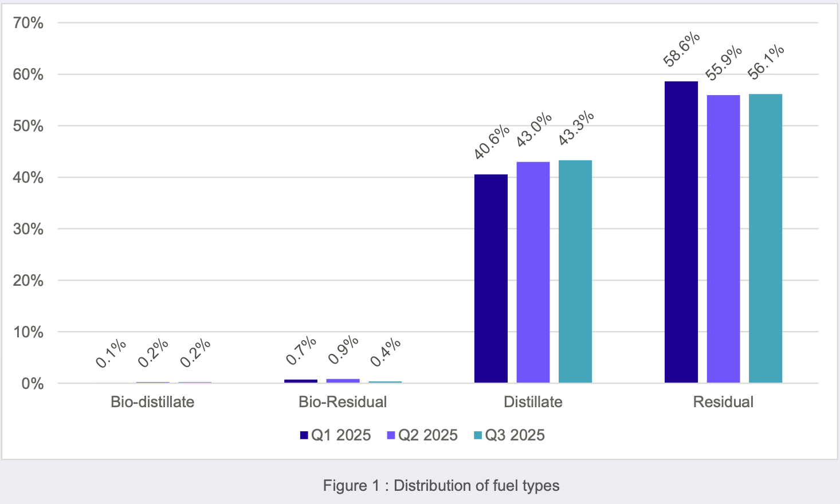Select the 58.6% data label
The width and height of the screenshot is (840, 504).
click(x=682, y=49)
